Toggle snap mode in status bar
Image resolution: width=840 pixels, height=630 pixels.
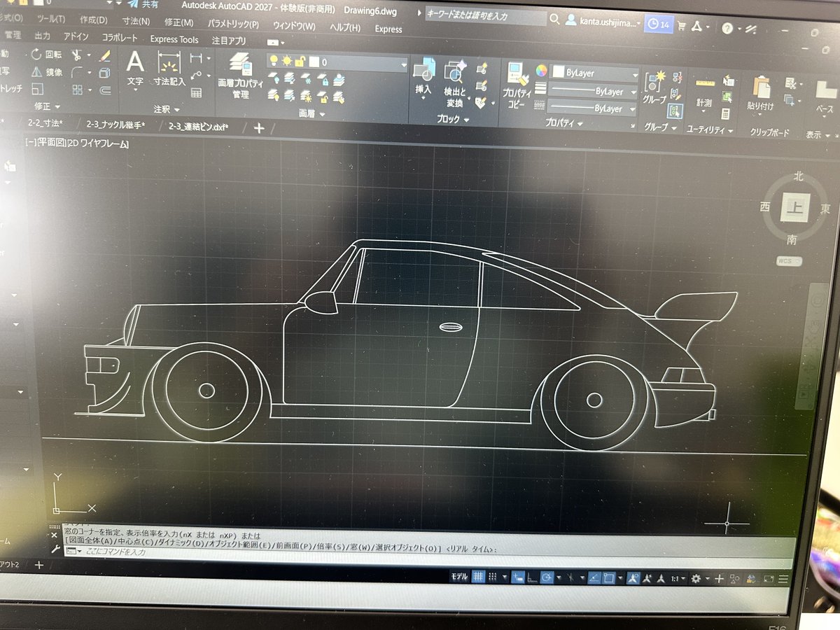pyautogui.click(x=493, y=577)
